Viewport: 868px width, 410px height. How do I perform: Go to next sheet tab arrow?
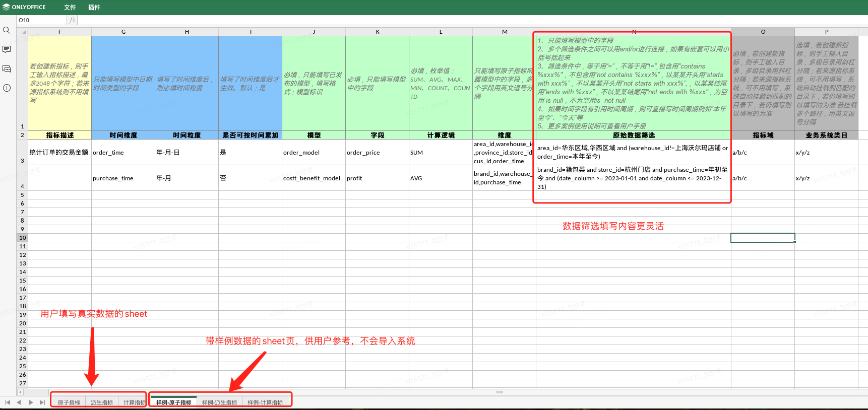pyautogui.click(x=31, y=402)
